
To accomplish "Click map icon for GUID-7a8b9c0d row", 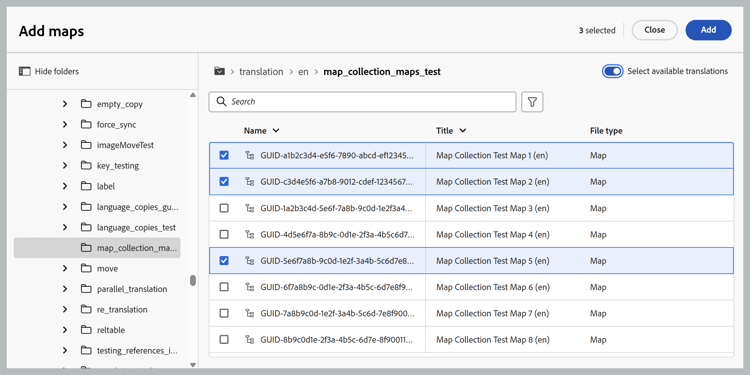I will (x=249, y=313).
